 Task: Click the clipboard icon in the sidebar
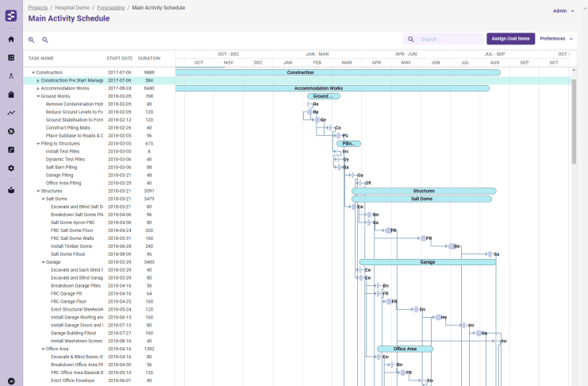coord(11,149)
